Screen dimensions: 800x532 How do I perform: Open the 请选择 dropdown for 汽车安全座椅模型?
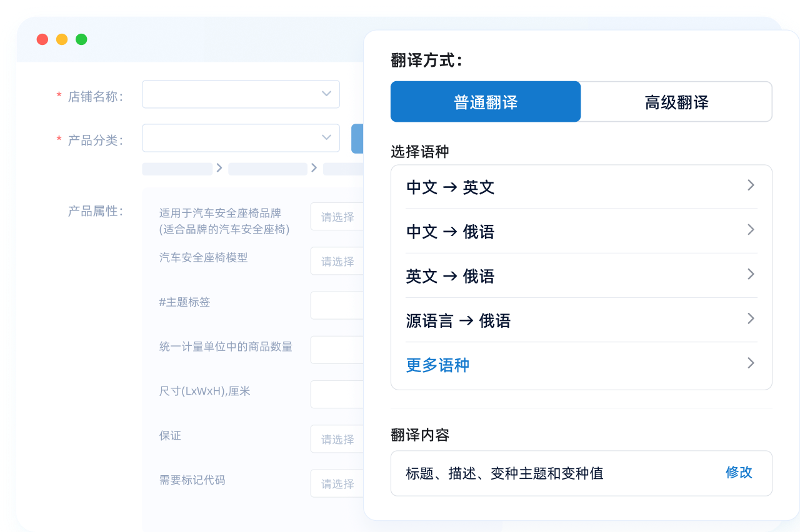point(337,261)
